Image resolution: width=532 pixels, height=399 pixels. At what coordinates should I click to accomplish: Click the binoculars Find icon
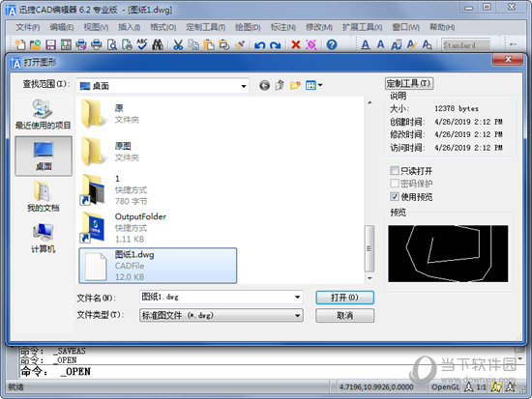pos(158,44)
